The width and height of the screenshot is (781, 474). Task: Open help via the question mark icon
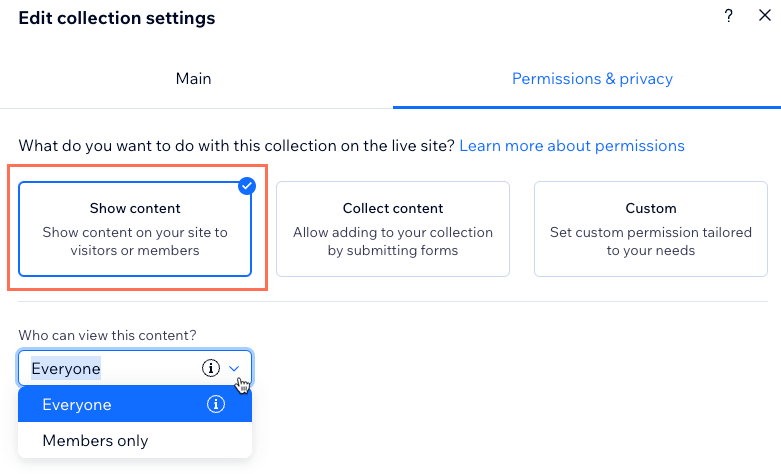pyautogui.click(x=728, y=16)
